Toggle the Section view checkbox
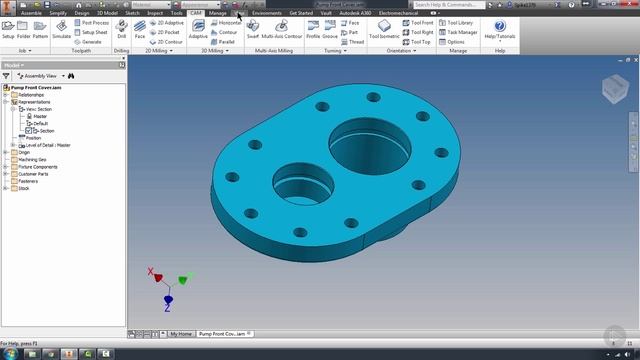This screenshot has height=360, width=640. click(x=28, y=131)
